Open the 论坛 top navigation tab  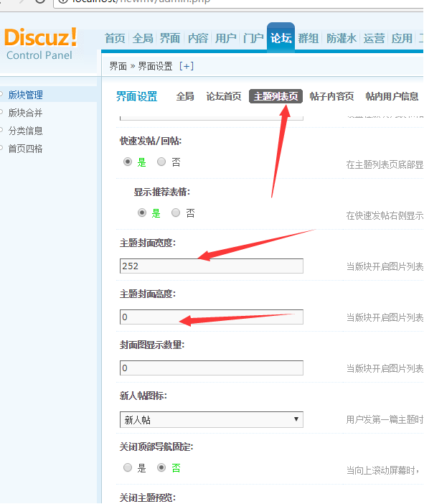[281, 38]
